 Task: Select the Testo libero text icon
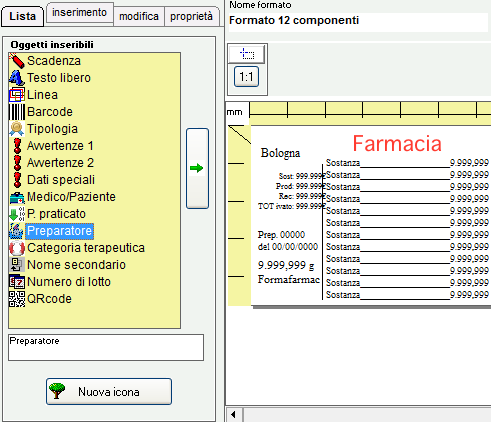point(17,78)
